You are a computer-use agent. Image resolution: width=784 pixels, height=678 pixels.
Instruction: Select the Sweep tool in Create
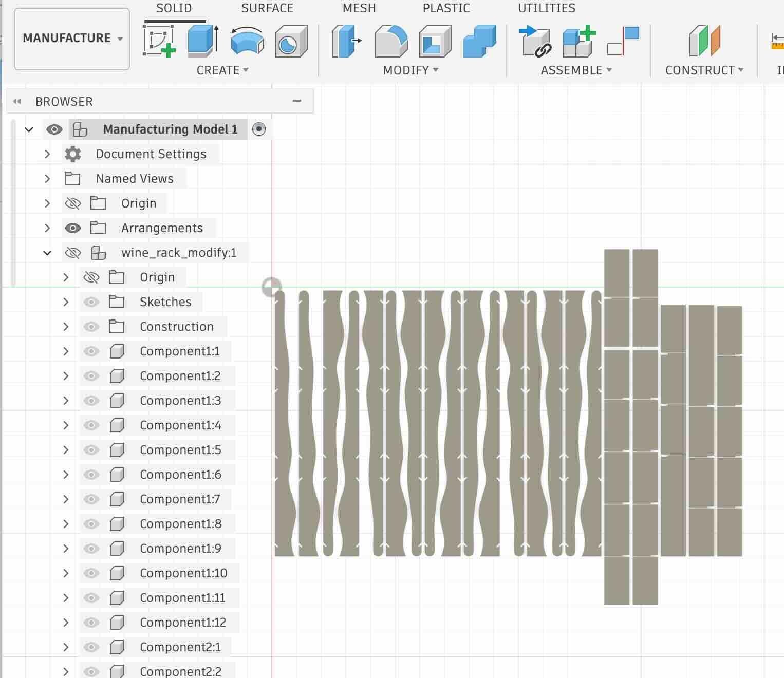tap(247, 40)
